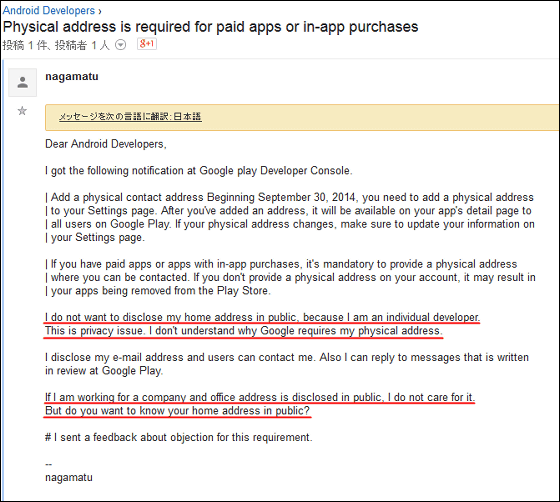Click the line 'Add a physical contact address Beginning'

289,197
